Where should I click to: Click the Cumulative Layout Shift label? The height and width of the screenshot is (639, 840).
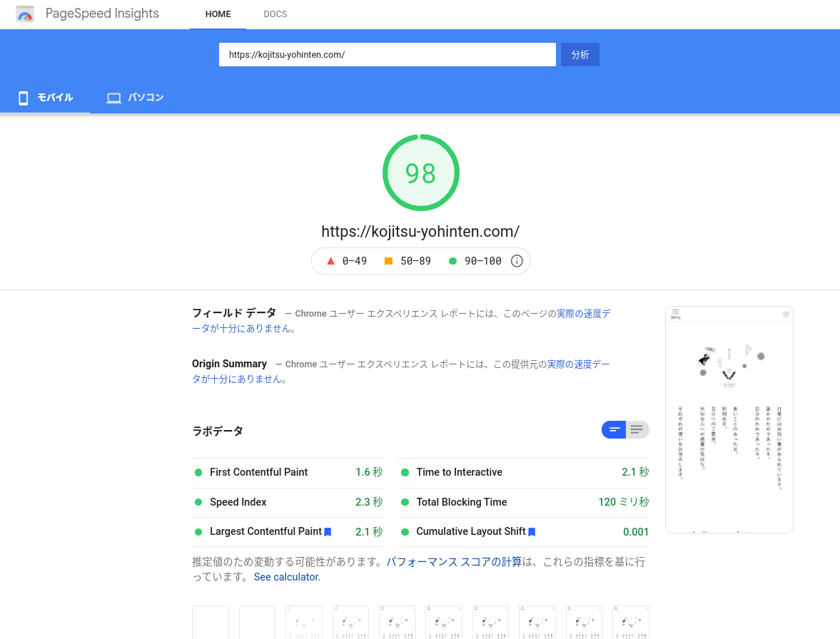pos(471,531)
